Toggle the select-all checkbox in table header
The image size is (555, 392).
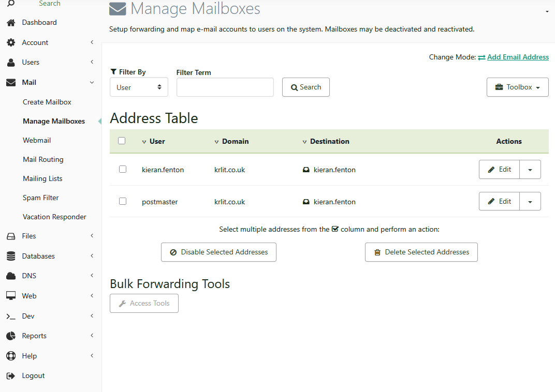[122, 141]
